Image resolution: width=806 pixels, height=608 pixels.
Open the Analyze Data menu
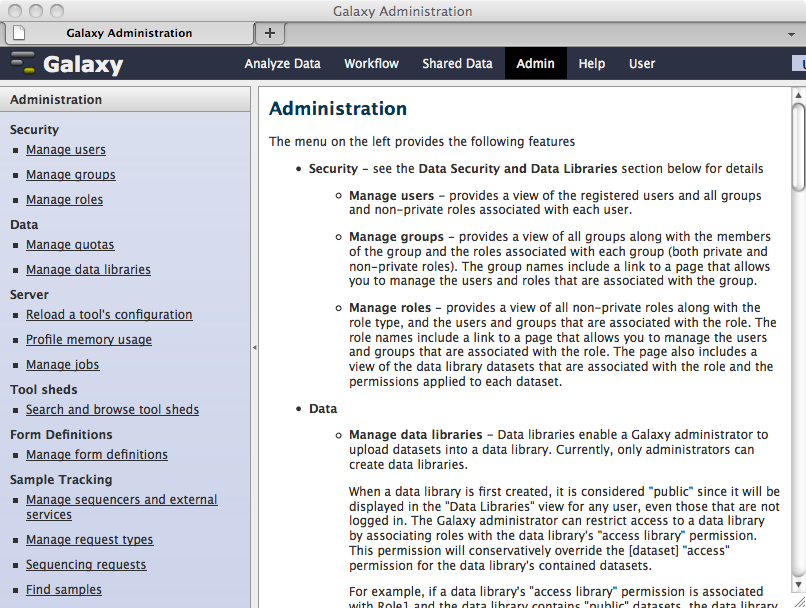click(x=282, y=64)
